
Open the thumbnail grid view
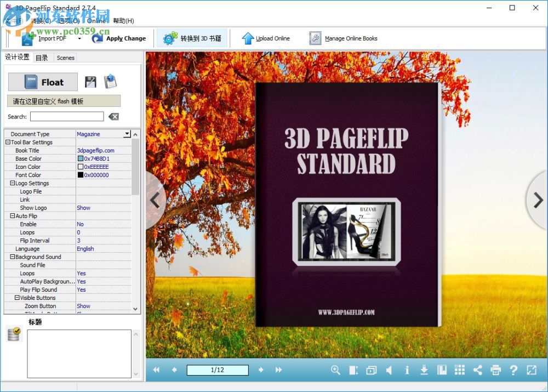coord(459,370)
